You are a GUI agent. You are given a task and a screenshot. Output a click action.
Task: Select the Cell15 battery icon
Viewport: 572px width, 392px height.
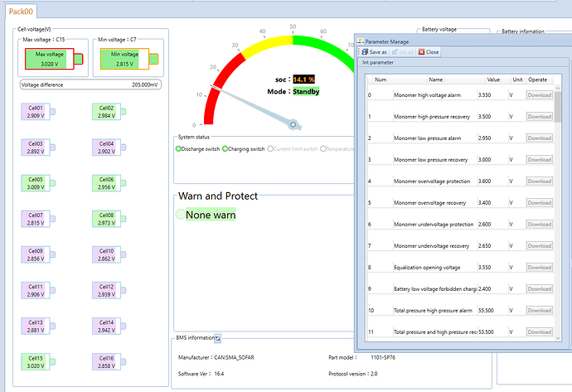pyautogui.click(x=38, y=361)
